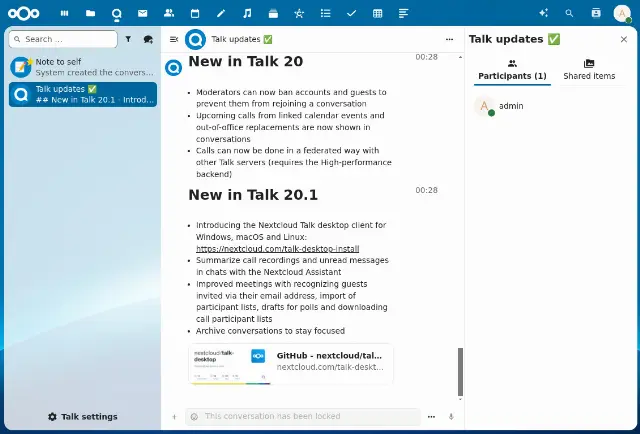The image size is (640, 434).
Task: Open the message input three-dot options
Action: coord(431,416)
